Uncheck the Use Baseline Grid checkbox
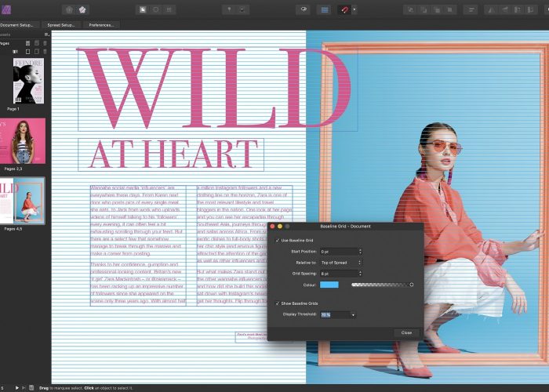 tap(278, 241)
